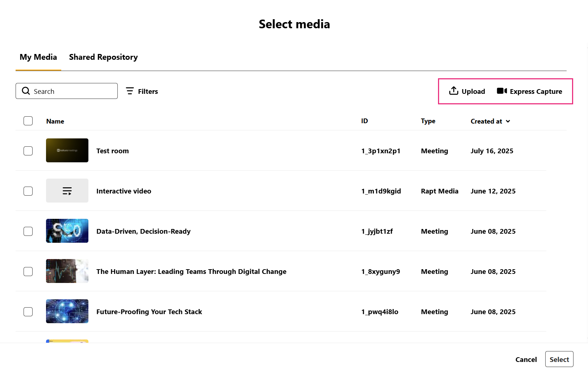Click the Interactive video playlist icon thumbnail
The image size is (588, 371).
tap(67, 191)
